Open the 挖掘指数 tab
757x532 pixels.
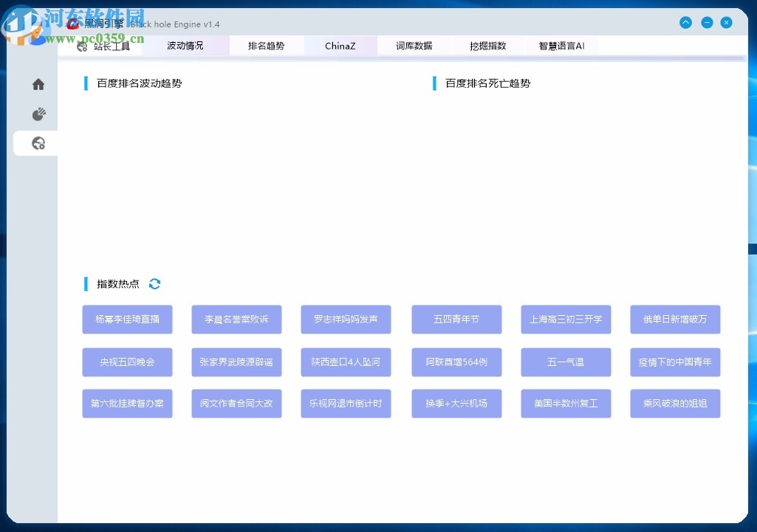pos(488,46)
